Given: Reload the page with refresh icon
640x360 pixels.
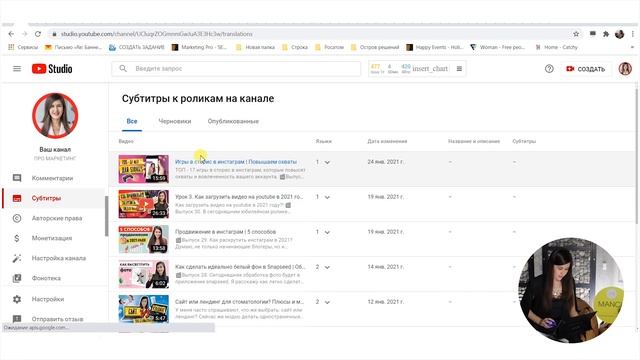Looking at the screenshot, I should pos(38,34).
